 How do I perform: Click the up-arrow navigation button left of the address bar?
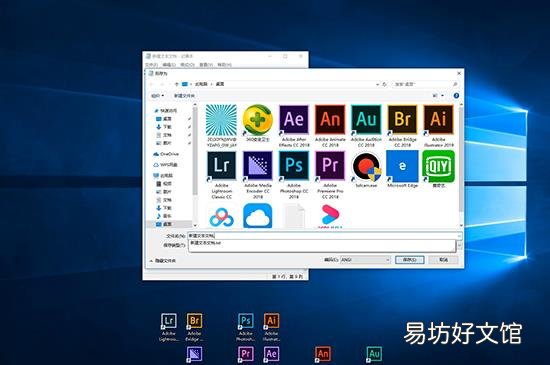(176, 84)
